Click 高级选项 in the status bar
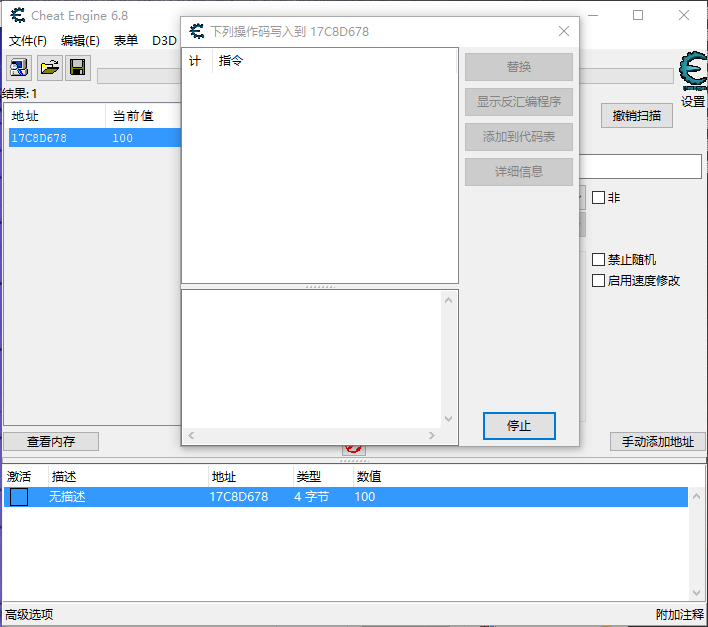708x627 pixels. pyautogui.click(x=29, y=614)
